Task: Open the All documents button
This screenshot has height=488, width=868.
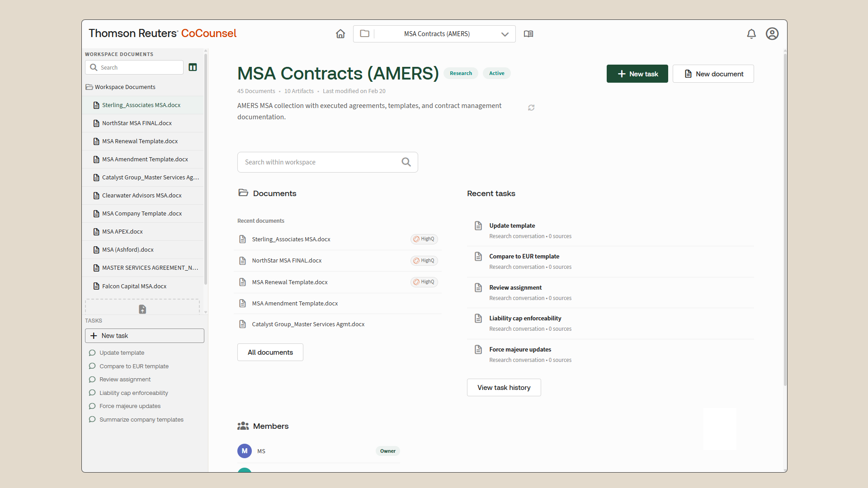Action: [270, 352]
